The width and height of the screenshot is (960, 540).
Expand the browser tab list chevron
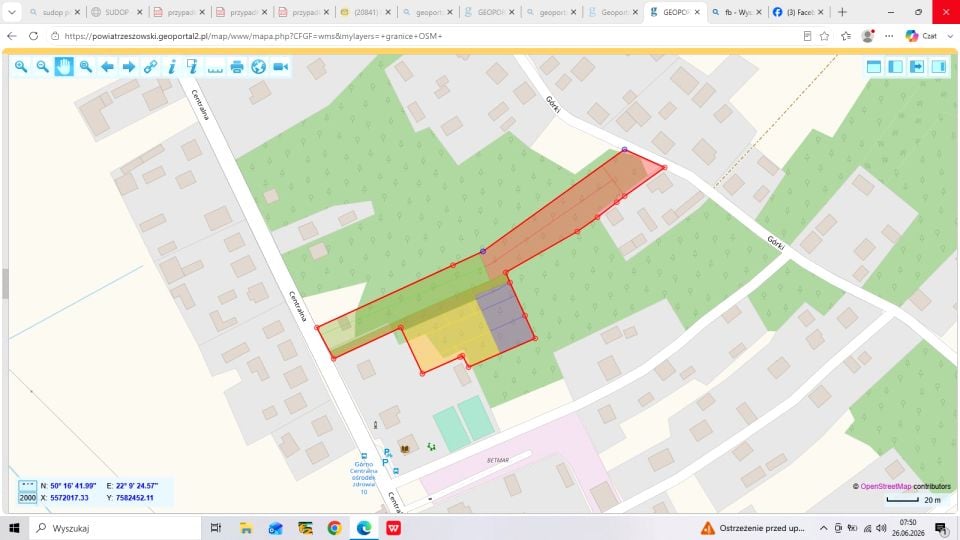tap(12, 12)
